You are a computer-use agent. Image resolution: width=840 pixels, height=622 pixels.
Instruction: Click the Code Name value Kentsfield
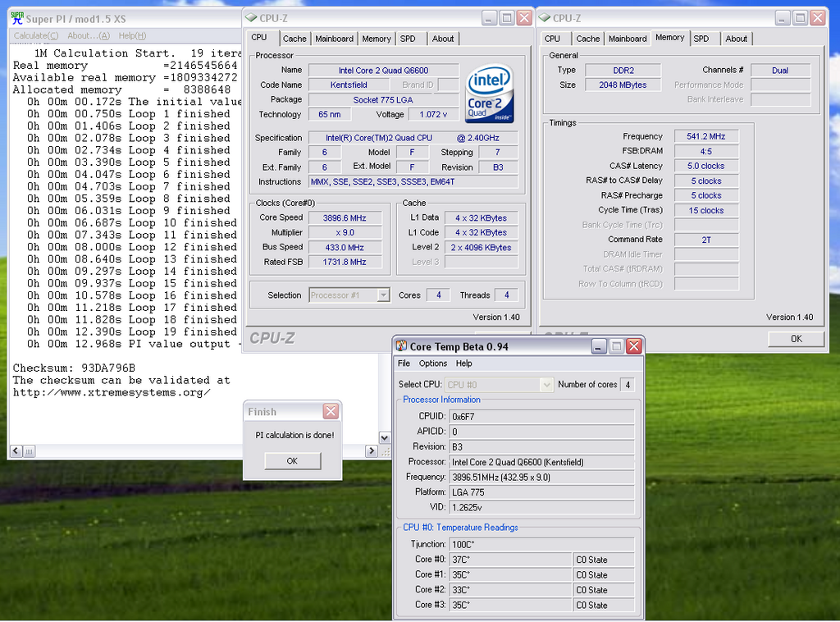click(x=349, y=85)
